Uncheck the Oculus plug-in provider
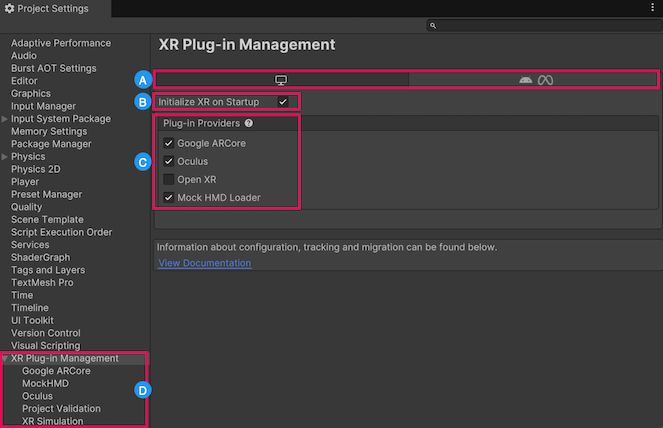The height and width of the screenshot is (428, 663). click(169, 161)
